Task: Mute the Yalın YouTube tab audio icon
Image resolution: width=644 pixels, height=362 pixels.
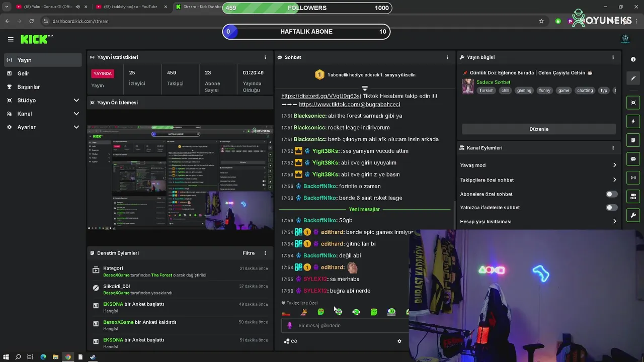Action: [x=77, y=7]
